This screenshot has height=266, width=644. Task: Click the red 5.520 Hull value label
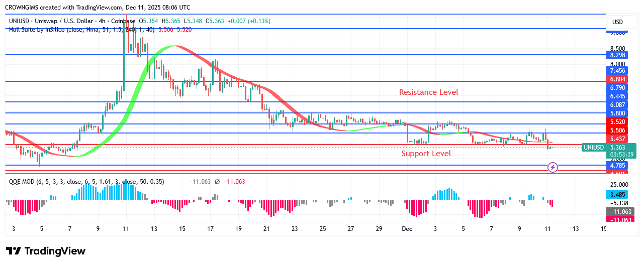(x=617, y=122)
